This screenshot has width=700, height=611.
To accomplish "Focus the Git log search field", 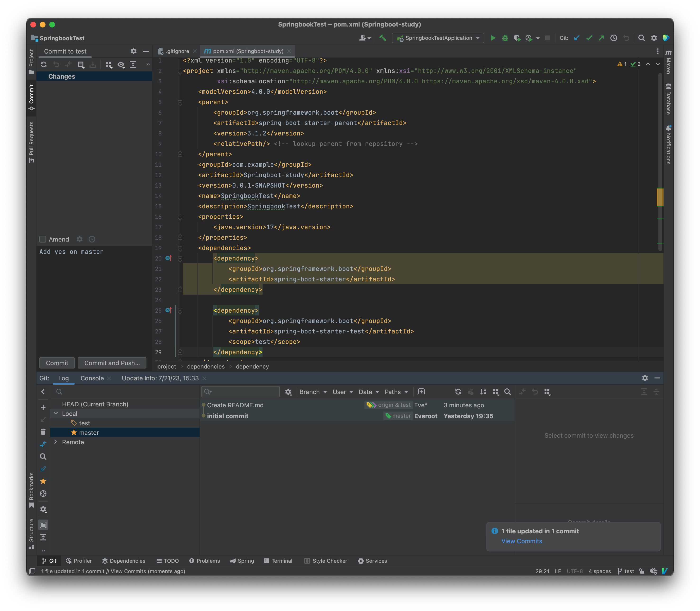I will (241, 392).
